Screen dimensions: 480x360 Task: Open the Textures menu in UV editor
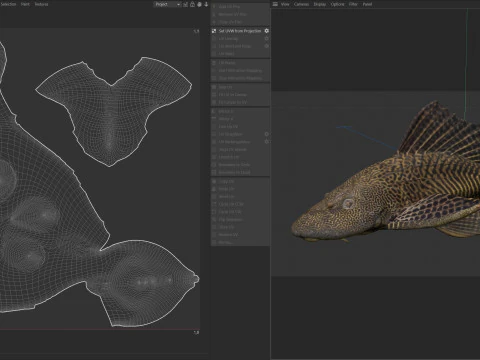(x=41, y=4)
